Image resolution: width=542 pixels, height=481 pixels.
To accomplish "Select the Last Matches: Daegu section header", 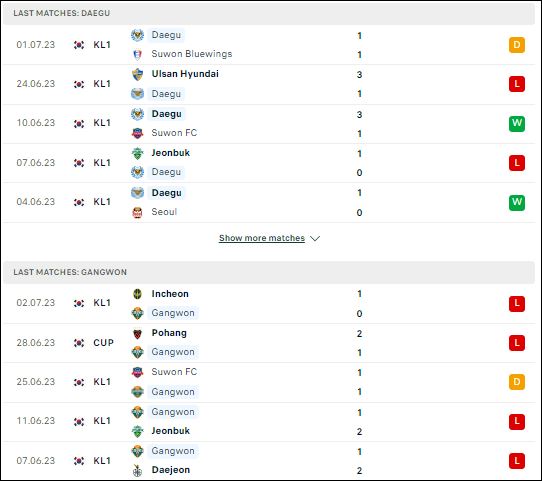I will (x=269, y=13).
